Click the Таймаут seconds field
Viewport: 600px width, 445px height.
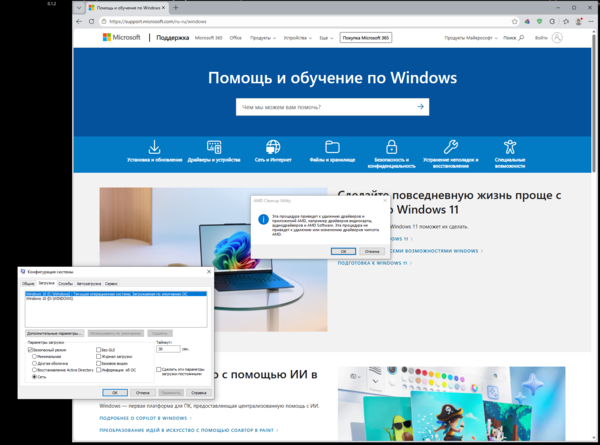168,349
